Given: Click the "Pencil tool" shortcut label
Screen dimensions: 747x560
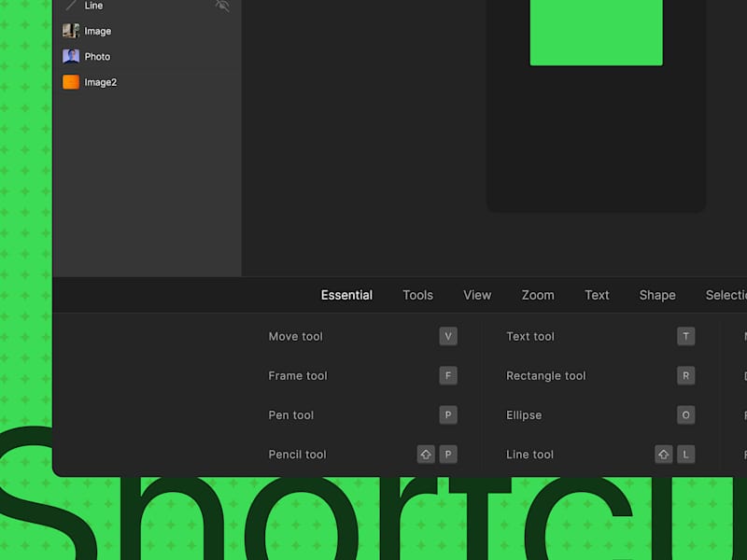Looking at the screenshot, I should pyautogui.click(x=297, y=455).
